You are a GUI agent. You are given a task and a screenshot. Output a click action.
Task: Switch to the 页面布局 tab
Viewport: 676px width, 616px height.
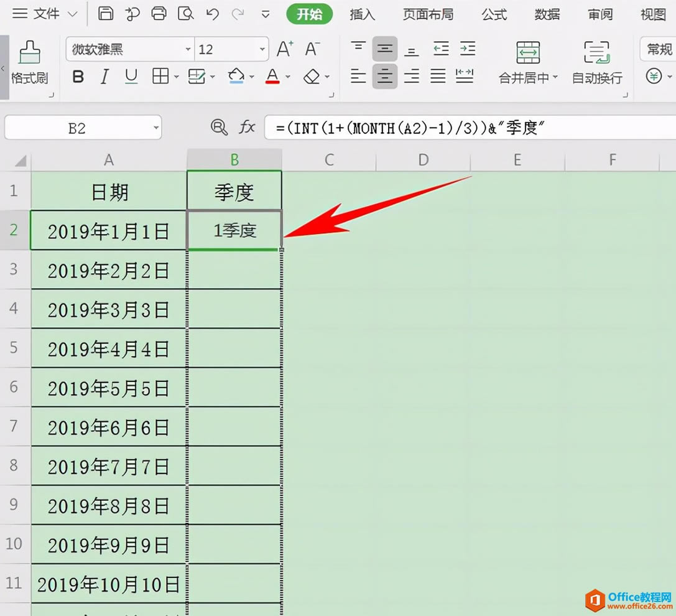pyautogui.click(x=428, y=14)
